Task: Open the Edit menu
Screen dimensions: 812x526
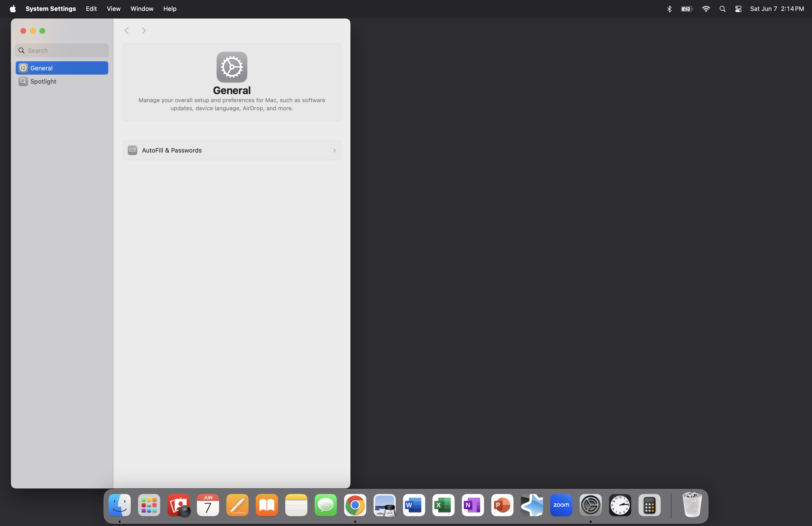Action: click(x=91, y=9)
